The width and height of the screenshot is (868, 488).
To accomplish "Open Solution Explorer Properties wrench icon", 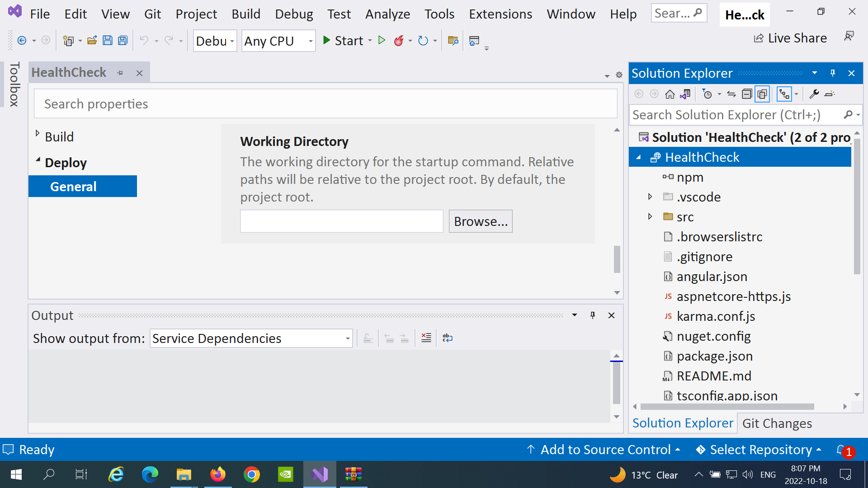I will point(814,94).
